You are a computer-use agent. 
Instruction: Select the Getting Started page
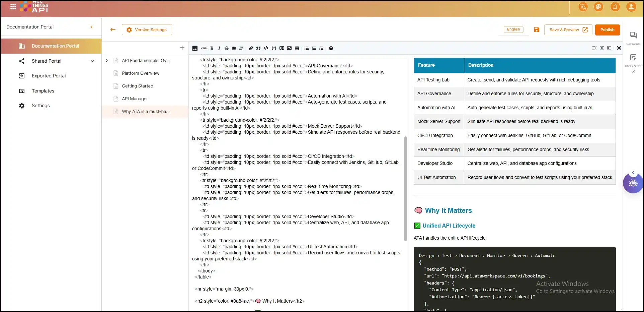pos(138,86)
